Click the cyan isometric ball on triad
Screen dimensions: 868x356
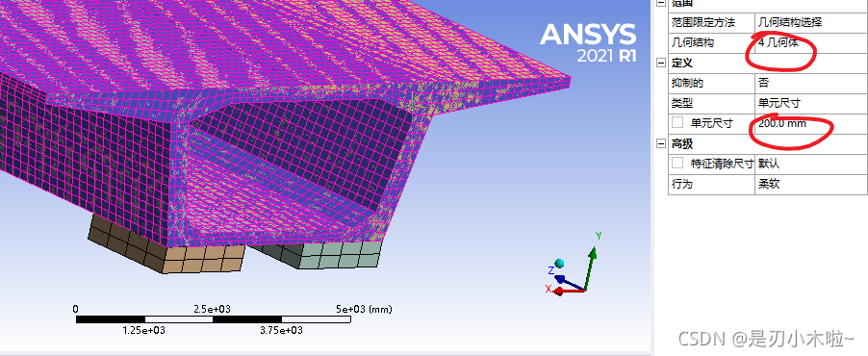(x=559, y=264)
